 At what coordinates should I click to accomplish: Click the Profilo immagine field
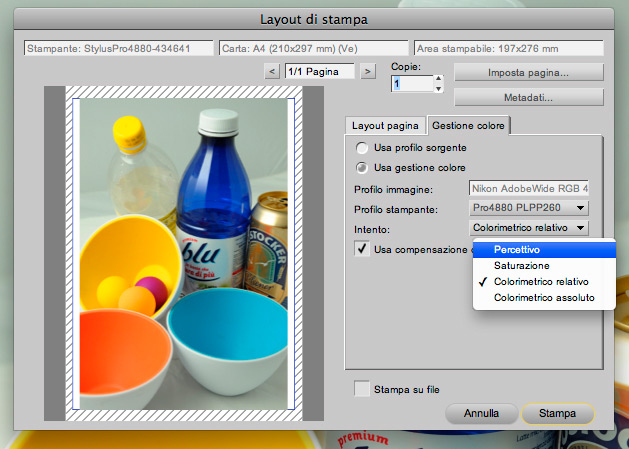528,188
